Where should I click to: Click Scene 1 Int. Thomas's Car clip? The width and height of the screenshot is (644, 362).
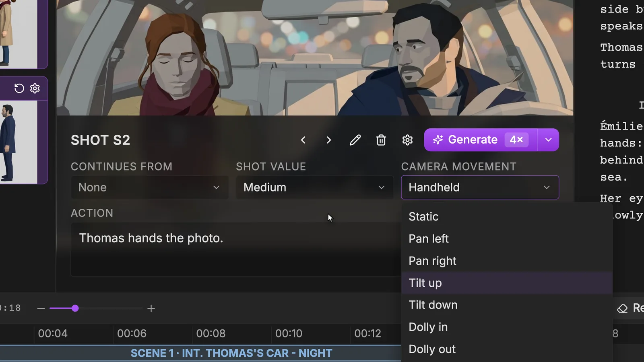click(x=200, y=353)
